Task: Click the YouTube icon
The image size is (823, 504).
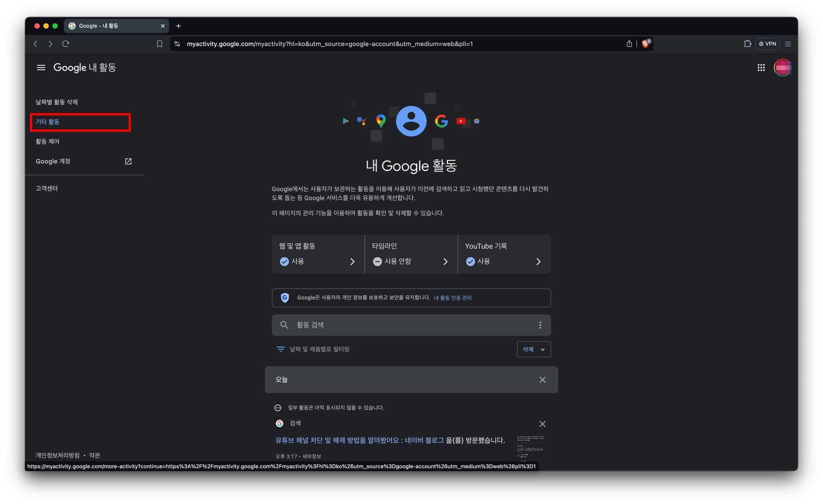Action: point(461,122)
